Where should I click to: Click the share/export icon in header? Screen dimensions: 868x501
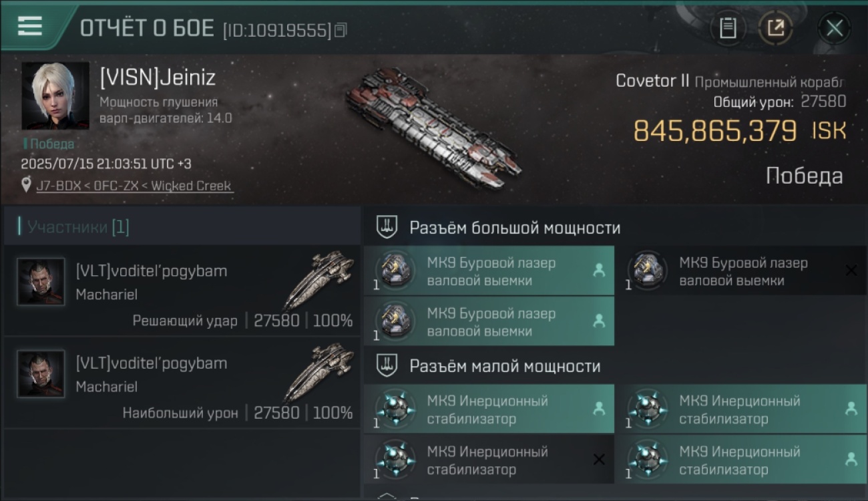(x=775, y=28)
